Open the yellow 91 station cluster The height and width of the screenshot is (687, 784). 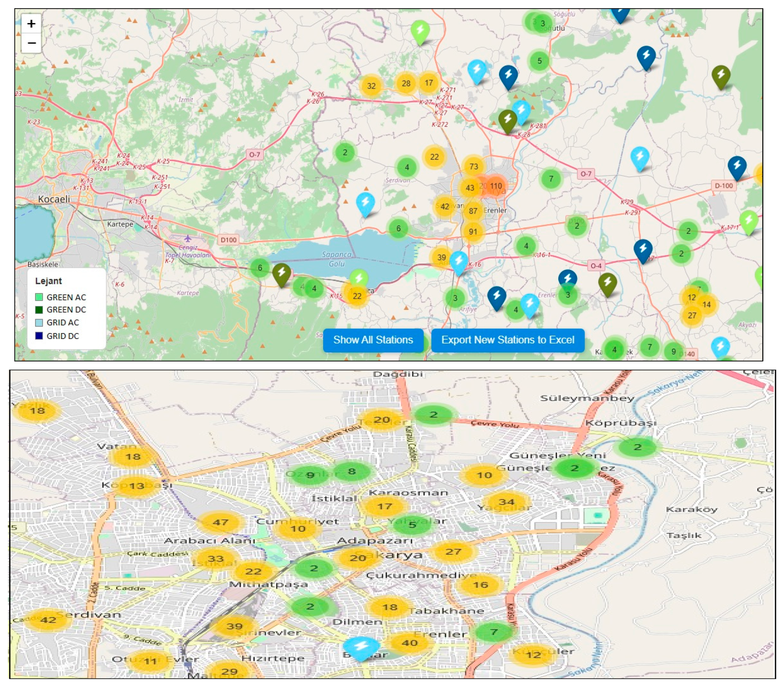(473, 232)
